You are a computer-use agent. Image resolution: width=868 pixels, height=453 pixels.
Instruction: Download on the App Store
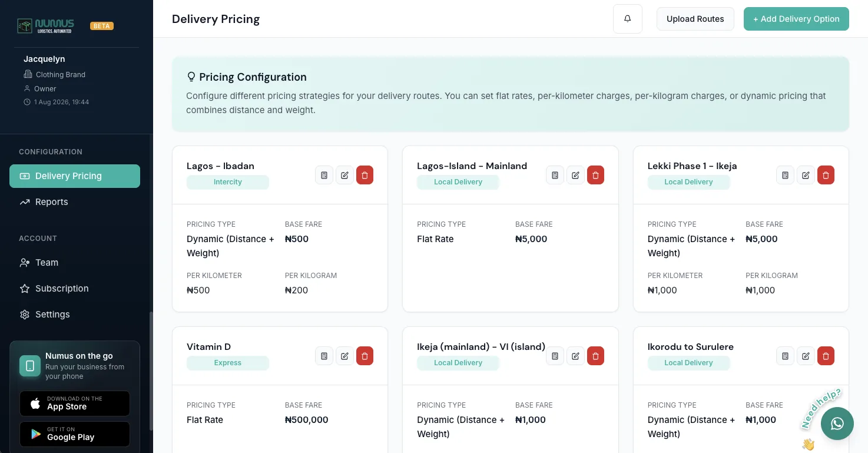(x=75, y=404)
